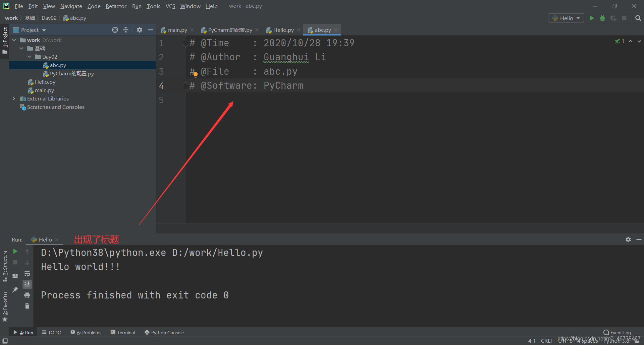Screen dimensions: 644x345
Task: Open Tools menu
Action: 153,6
